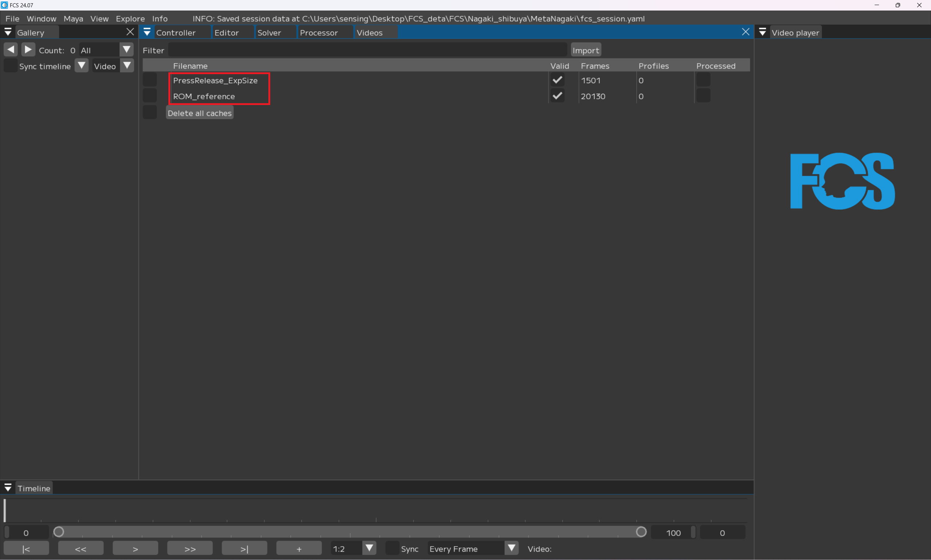Tick the PressRelease_ExpSize row checkbox
Screen dimensions: 931x560
pos(149,80)
